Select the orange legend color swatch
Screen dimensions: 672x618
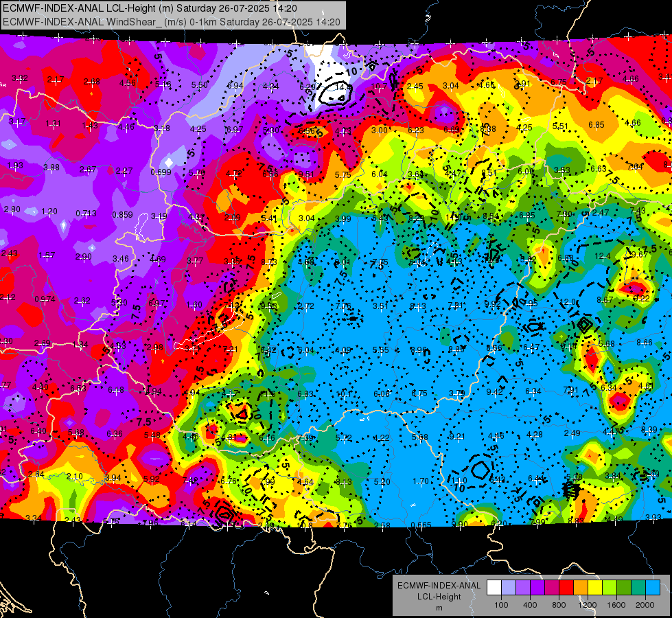click(581, 588)
